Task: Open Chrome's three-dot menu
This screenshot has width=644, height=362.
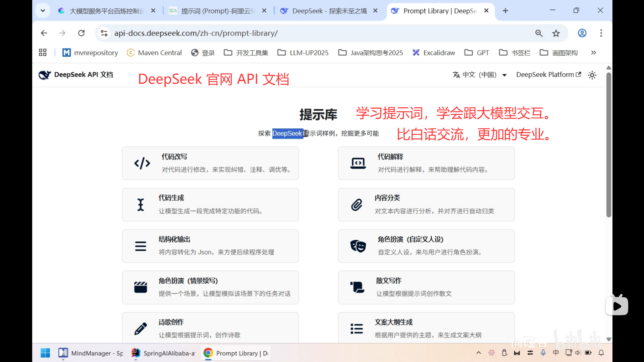Action: (x=601, y=33)
